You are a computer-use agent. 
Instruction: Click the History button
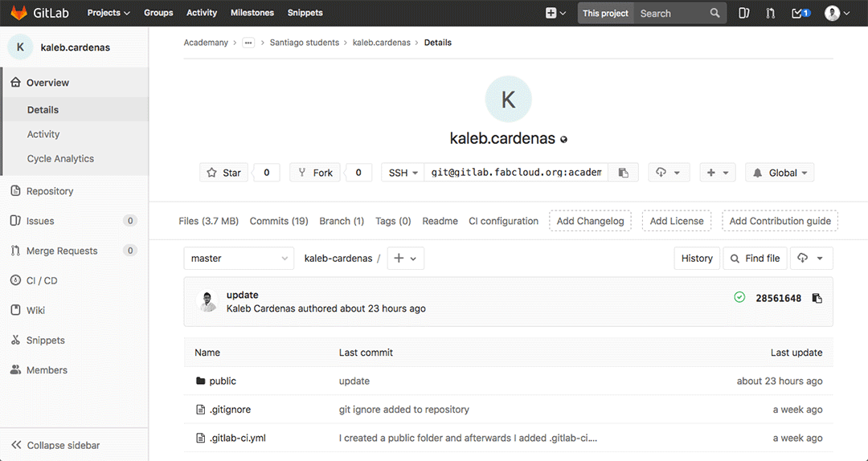[x=697, y=259]
